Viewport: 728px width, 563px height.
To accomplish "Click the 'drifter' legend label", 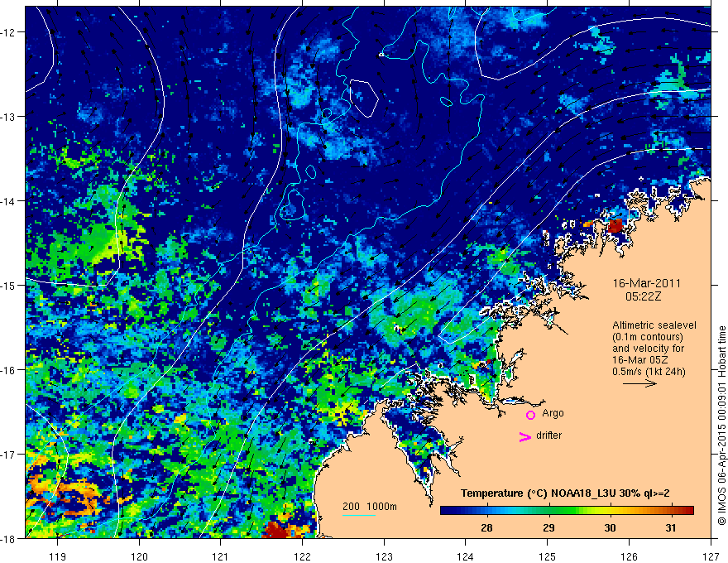I will coord(548,435).
